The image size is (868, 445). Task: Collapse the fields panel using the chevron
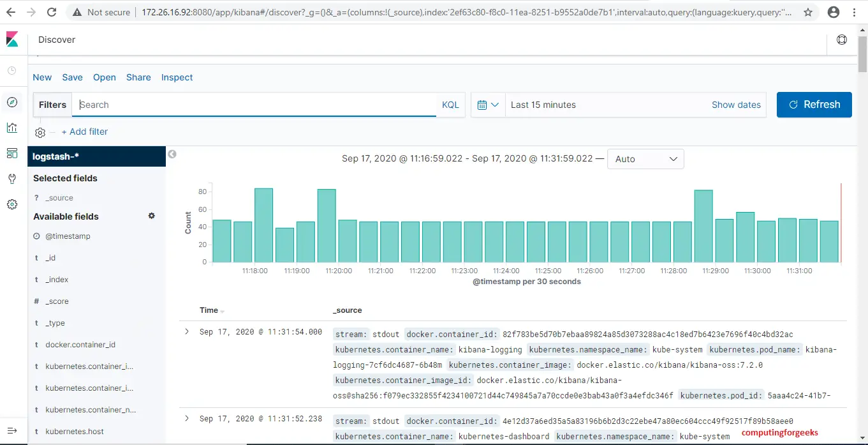pos(172,154)
